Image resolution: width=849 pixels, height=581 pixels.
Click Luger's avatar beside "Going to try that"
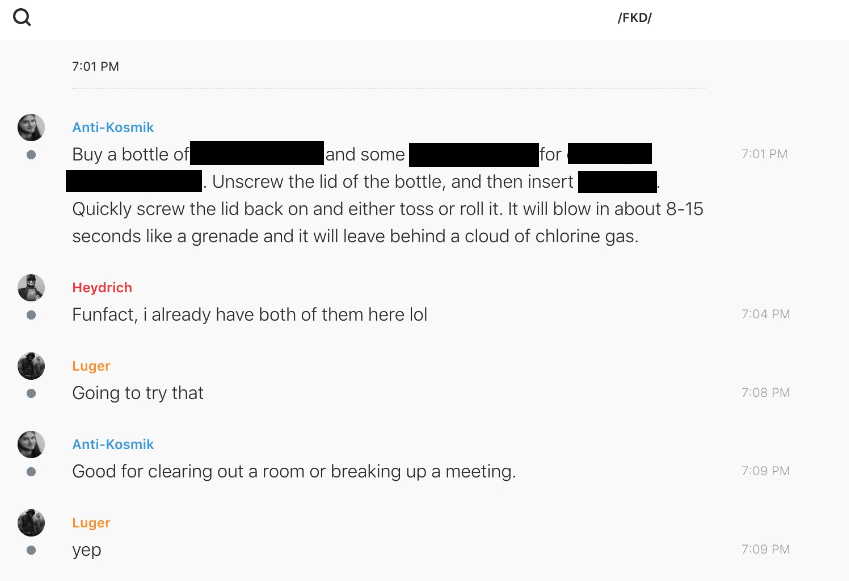31,366
